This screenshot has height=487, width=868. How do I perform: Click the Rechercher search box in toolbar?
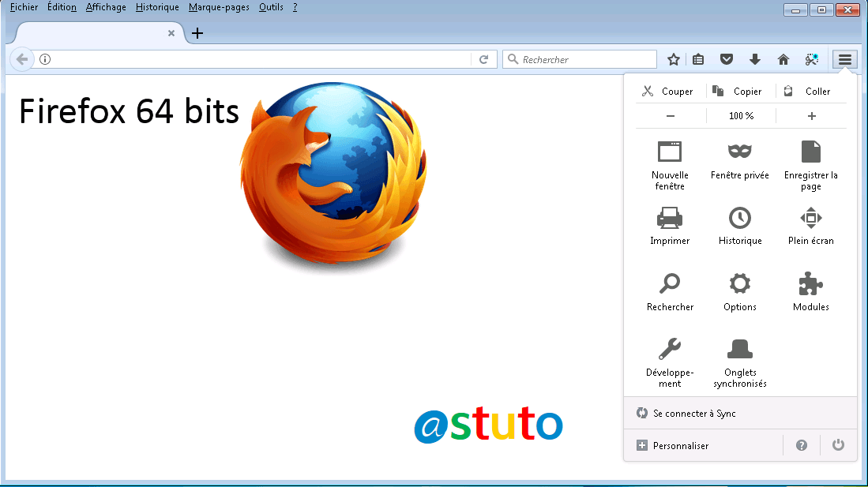(580, 59)
